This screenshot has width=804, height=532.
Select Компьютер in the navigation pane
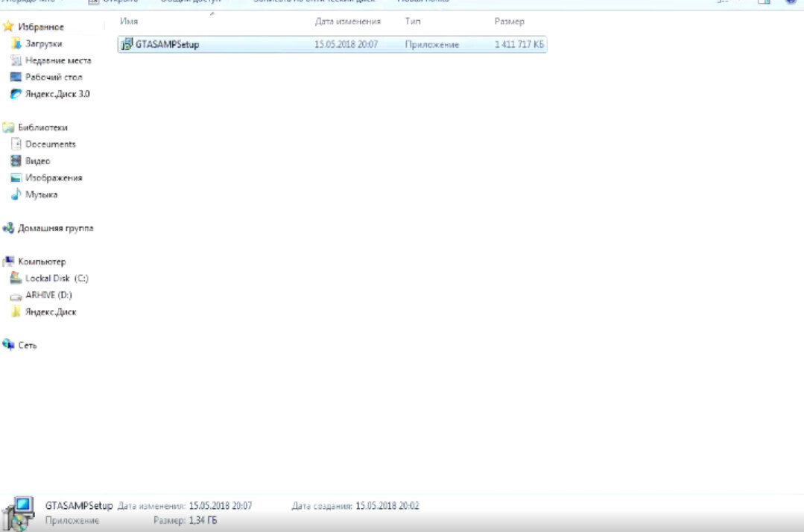coord(42,262)
